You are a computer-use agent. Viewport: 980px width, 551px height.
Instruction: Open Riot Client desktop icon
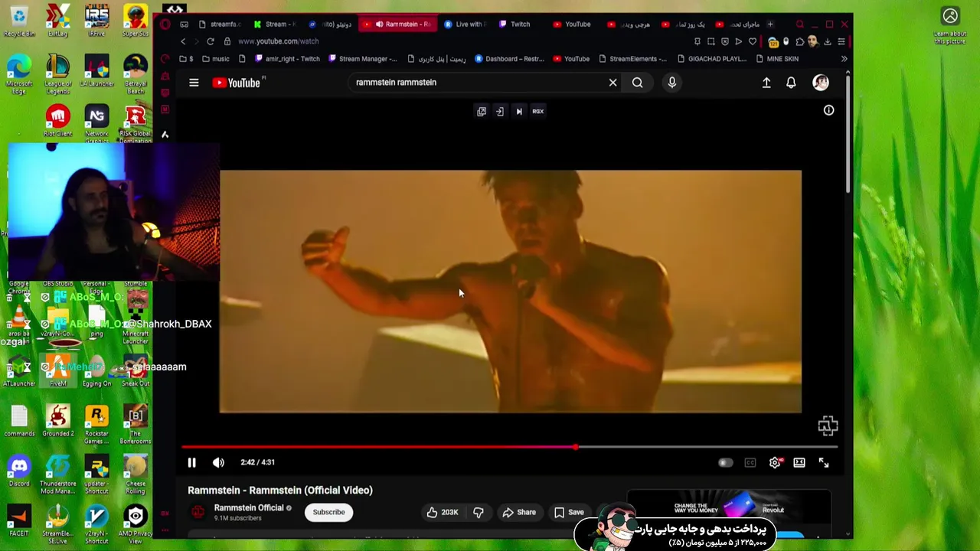click(x=57, y=122)
